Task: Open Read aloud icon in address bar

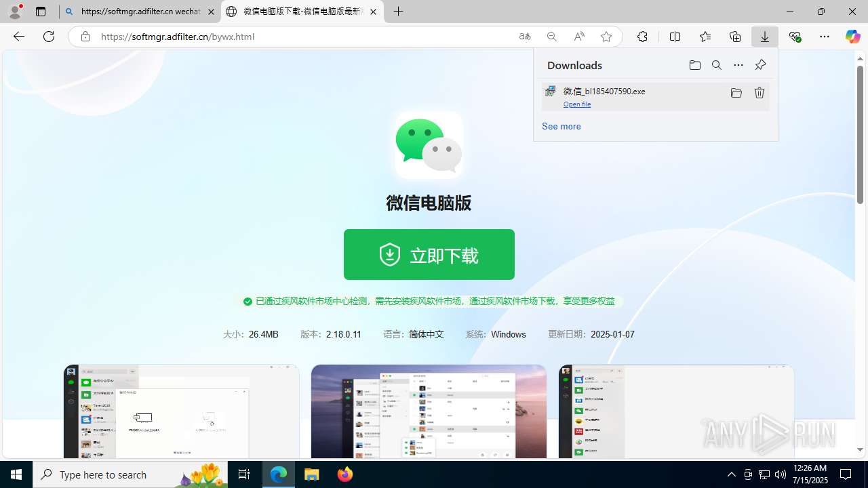Action: 579,37
